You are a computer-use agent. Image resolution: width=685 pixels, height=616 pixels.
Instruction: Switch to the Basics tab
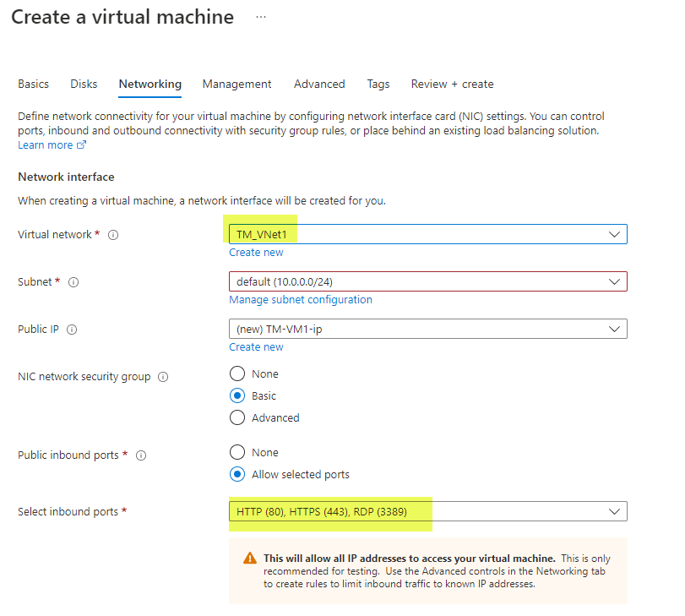coord(33,84)
